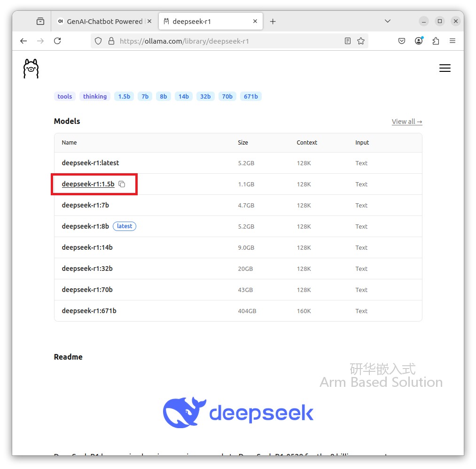This screenshot has height=469, width=476.
Task: Open the deepseek-r1:671b model
Action: [89, 311]
